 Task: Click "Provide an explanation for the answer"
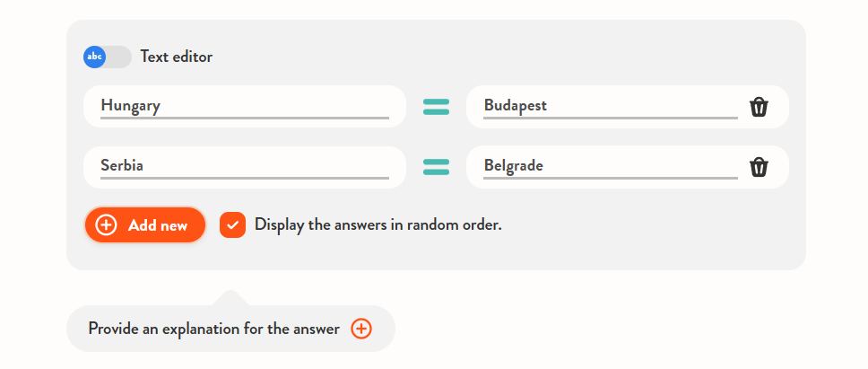[213, 329]
